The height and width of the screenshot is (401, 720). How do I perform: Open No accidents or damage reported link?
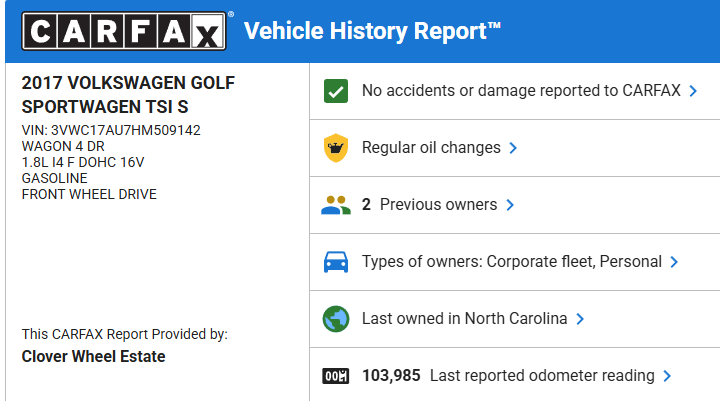520,91
